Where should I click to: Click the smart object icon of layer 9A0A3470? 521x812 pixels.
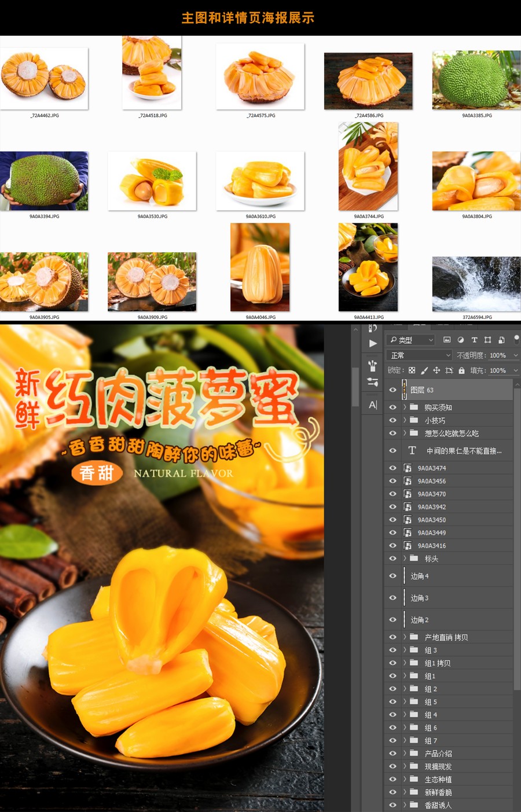408,494
